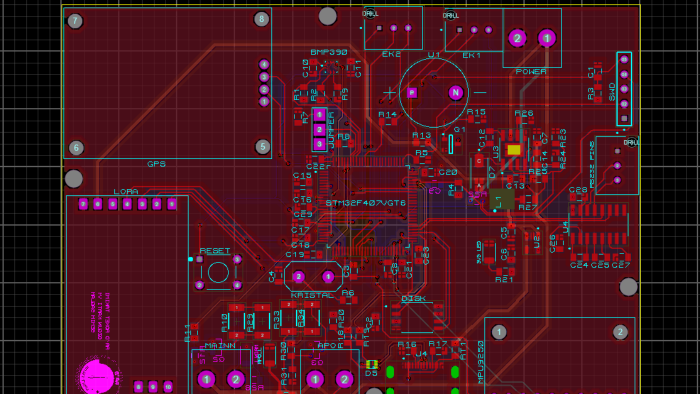This screenshot has width=700, height=394.
Task: Select the RESET push button footprint
Action: [218, 272]
